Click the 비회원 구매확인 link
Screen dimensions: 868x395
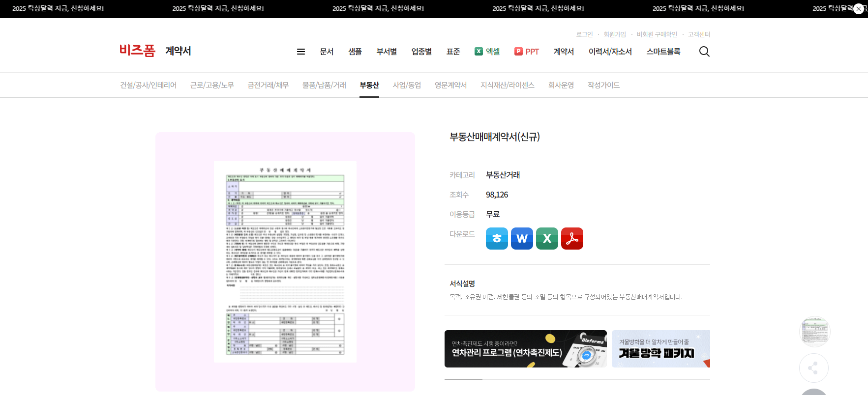coord(657,34)
